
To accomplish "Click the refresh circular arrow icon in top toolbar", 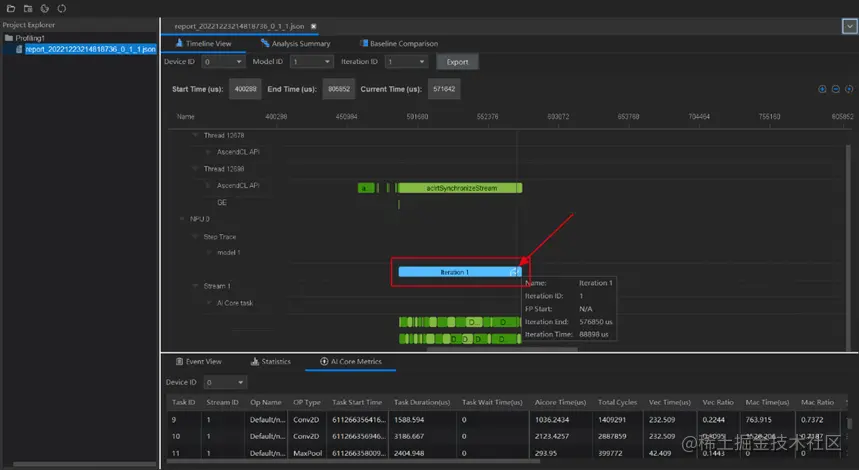I will click(62, 8).
